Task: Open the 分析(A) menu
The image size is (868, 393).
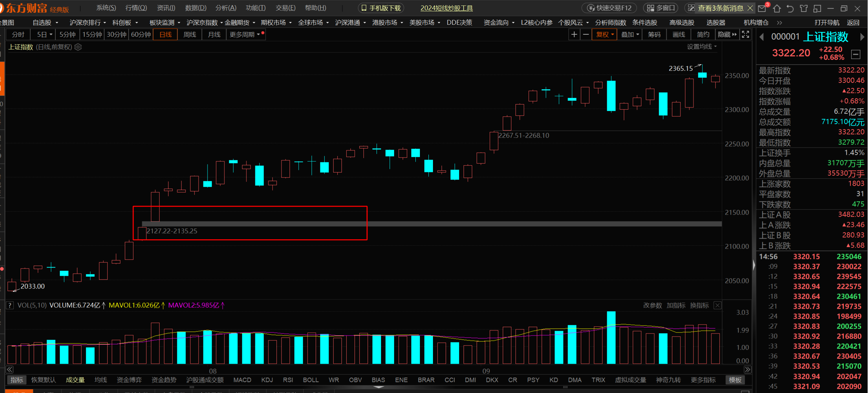Action: [x=226, y=8]
